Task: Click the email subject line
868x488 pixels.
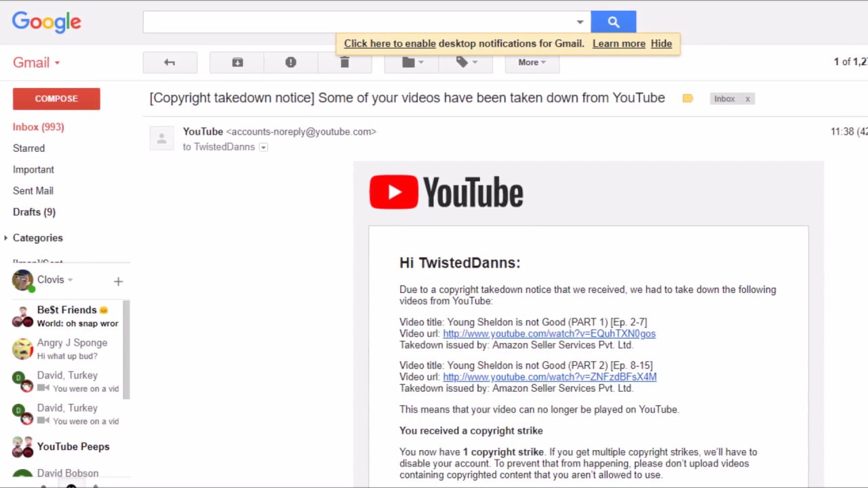Action: [407, 98]
